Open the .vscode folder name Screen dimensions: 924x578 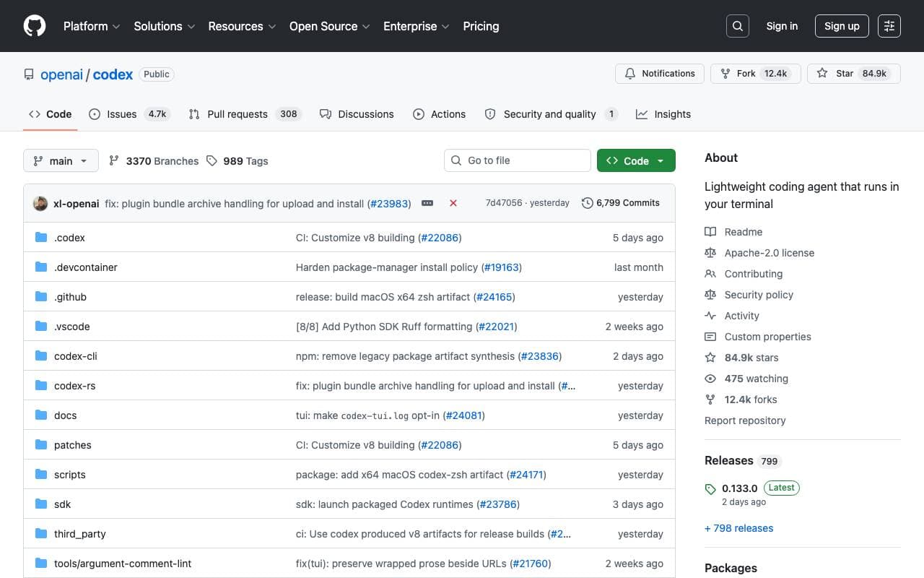72,327
